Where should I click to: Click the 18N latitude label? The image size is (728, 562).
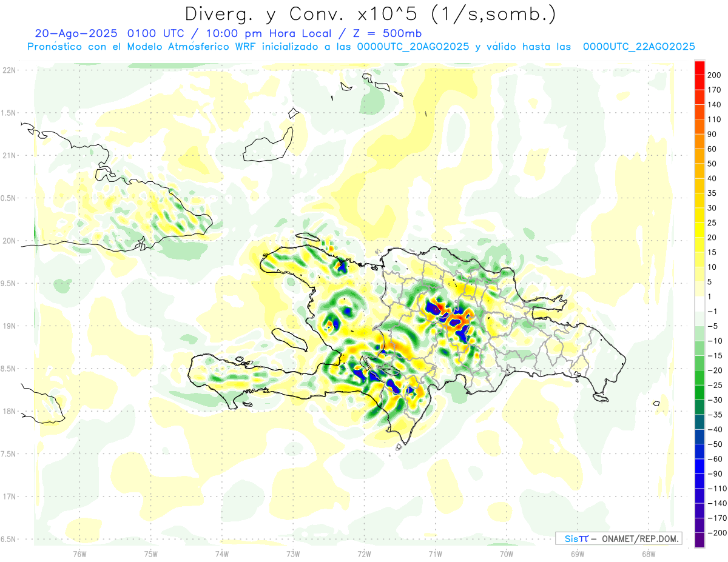tap(9, 411)
